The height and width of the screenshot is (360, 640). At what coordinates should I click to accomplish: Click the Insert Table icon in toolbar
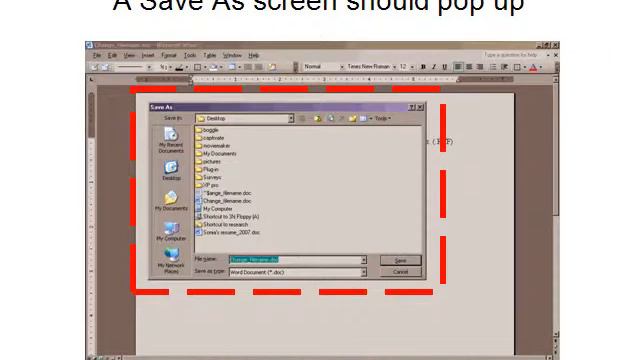(232, 67)
